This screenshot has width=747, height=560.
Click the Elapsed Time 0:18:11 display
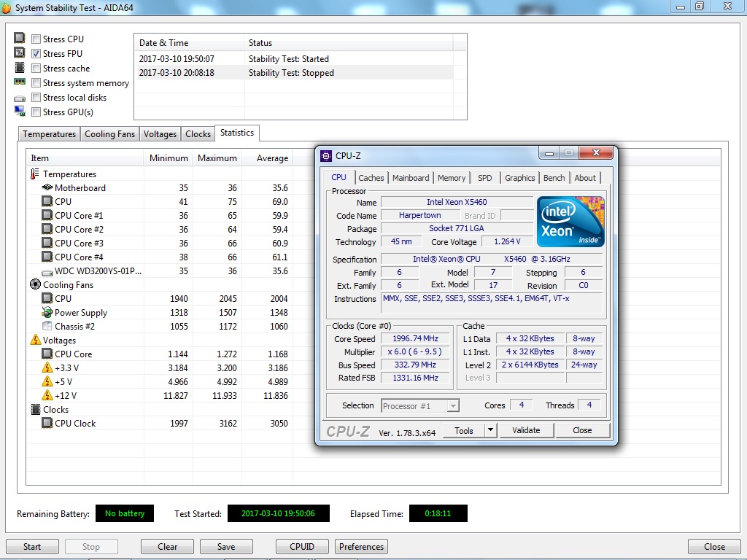[x=438, y=513]
